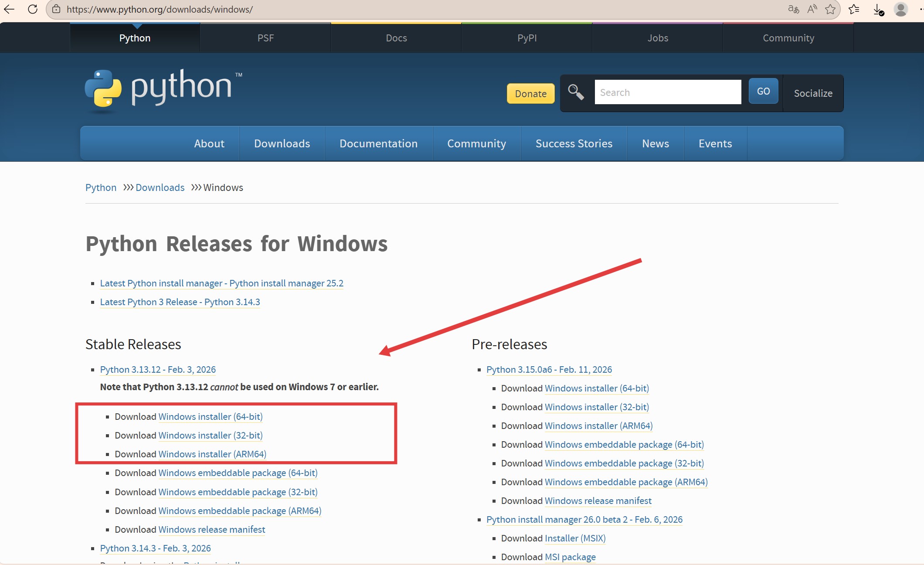This screenshot has height=565, width=924.
Task: Reload the page with refresh icon
Action: (33, 9)
